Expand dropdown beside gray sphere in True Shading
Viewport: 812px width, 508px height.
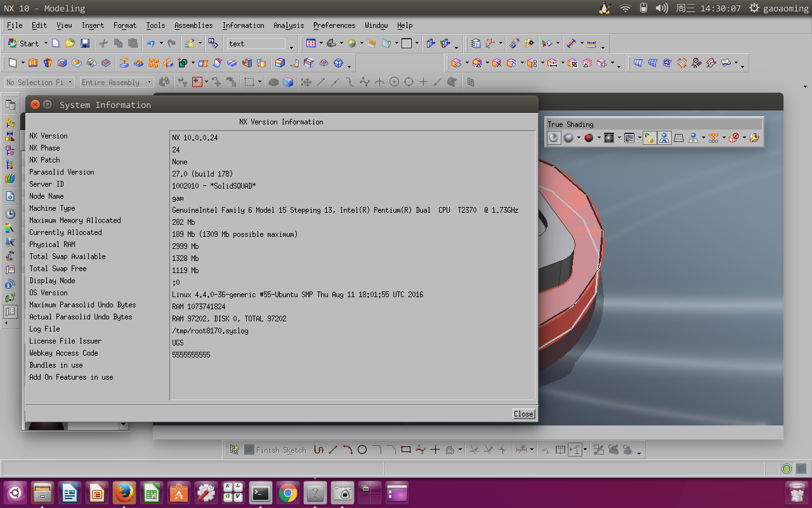[579, 138]
